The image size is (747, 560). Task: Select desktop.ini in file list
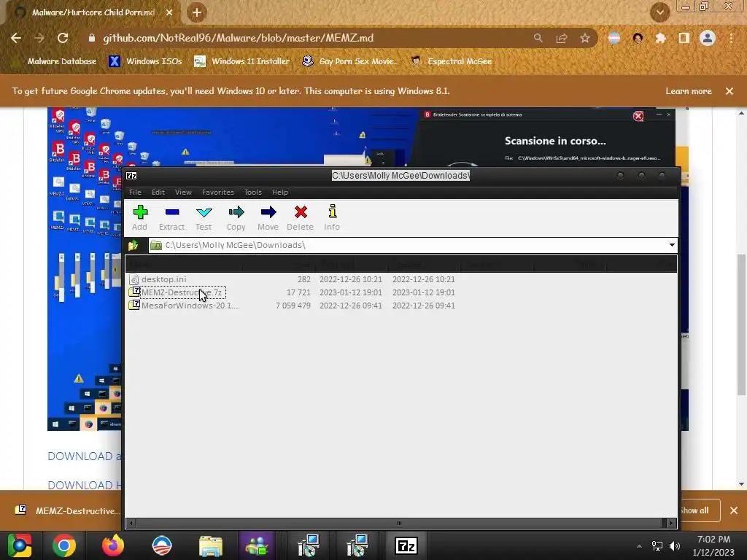[164, 279]
